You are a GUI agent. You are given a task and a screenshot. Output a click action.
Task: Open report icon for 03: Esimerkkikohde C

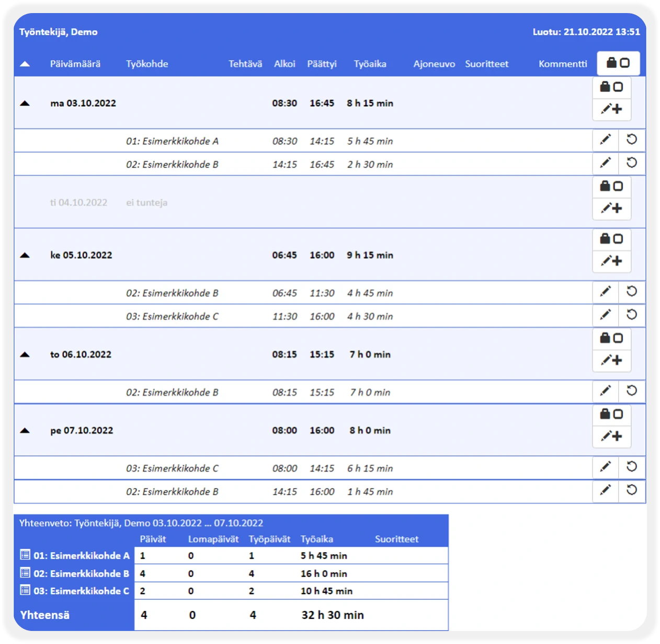[x=25, y=590]
